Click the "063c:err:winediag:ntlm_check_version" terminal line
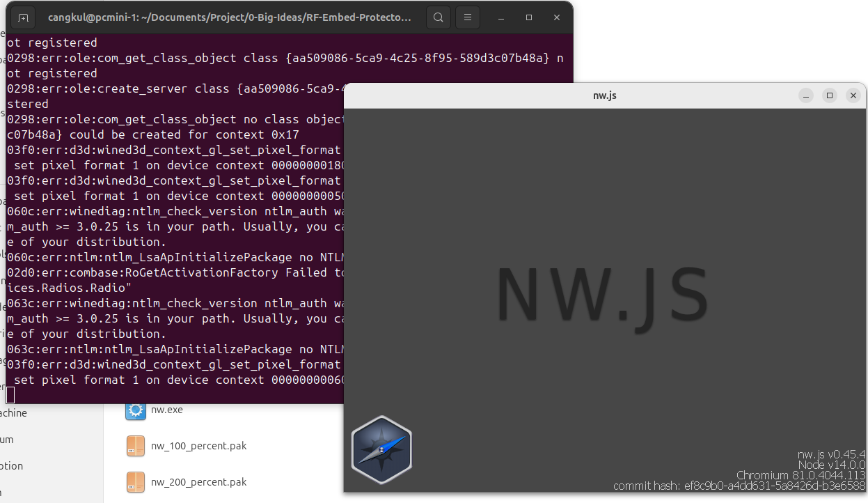868x503 pixels. point(175,303)
